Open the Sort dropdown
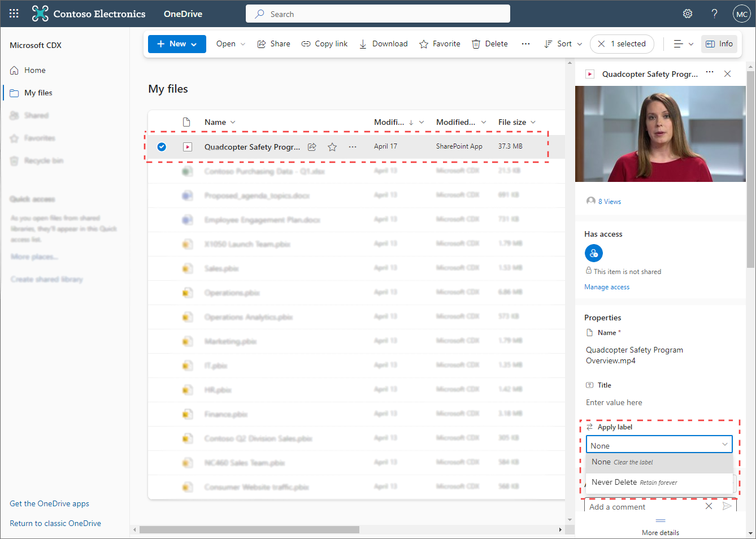Image resolution: width=756 pixels, height=539 pixels. (562, 44)
